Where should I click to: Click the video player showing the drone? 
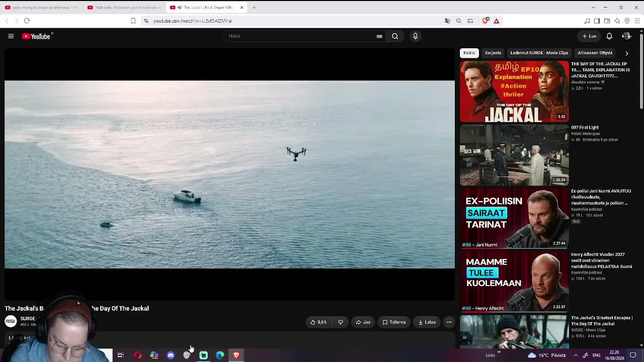click(x=229, y=174)
